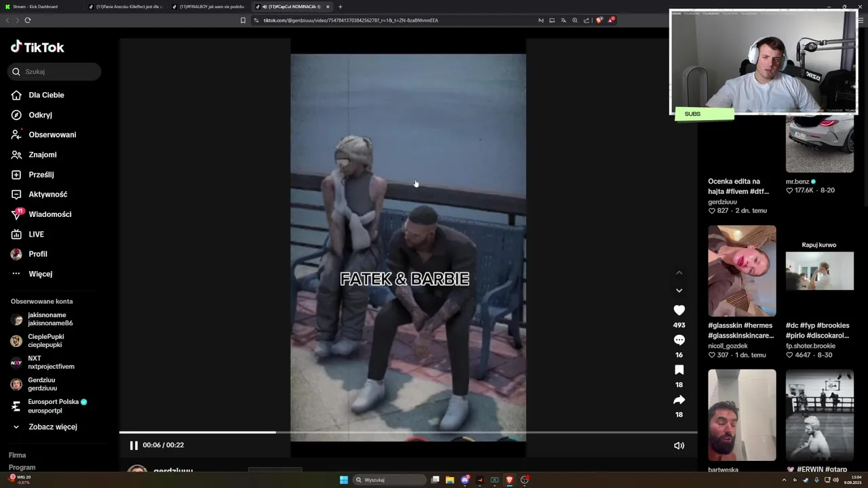Open the #ERWIN #qtarp video thumbnail
The width and height of the screenshot is (868, 488).
(x=819, y=415)
